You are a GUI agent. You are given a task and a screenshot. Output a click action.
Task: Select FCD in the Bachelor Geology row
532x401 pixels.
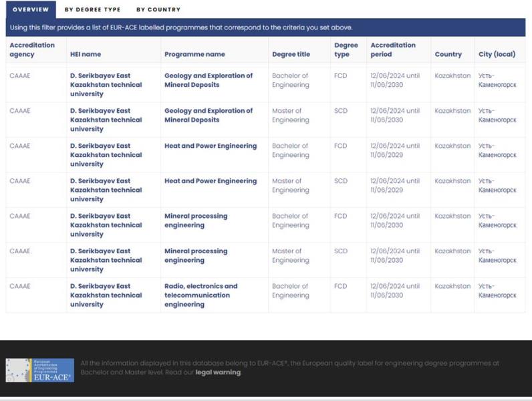coord(340,76)
